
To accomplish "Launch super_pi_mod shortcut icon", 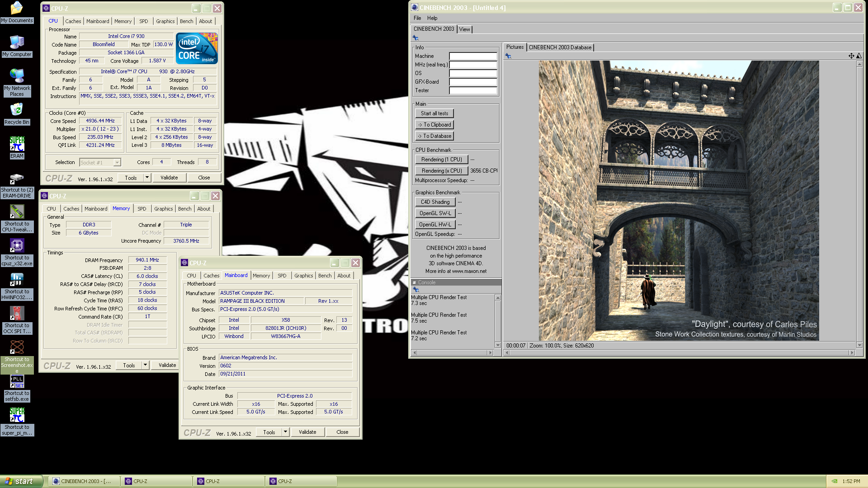I will 17,422.
